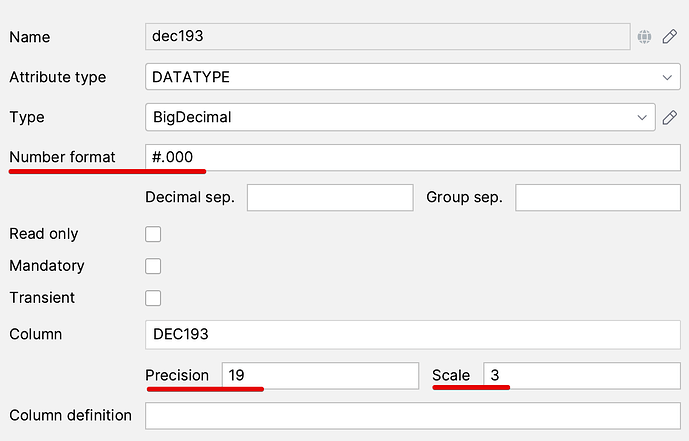The image size is (689, 441).
Task: Select the Precision field showing 19
Action: click(x=320, y=376)
